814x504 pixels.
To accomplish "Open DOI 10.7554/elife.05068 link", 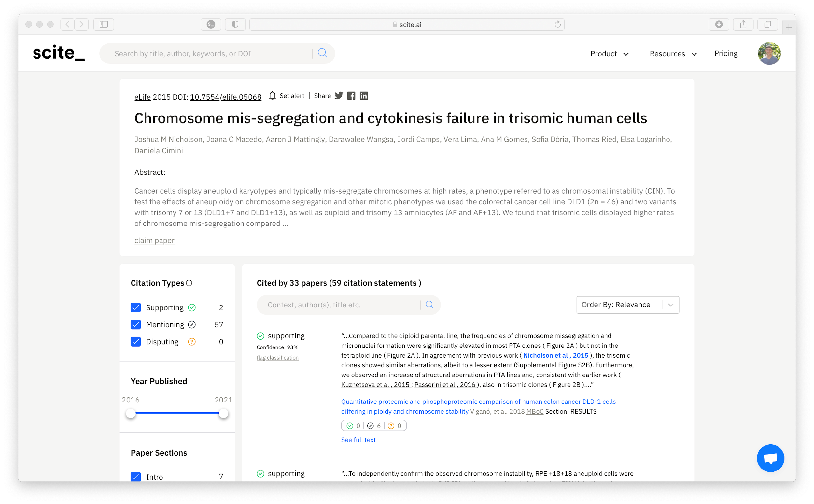I will (x=225, y=97).
